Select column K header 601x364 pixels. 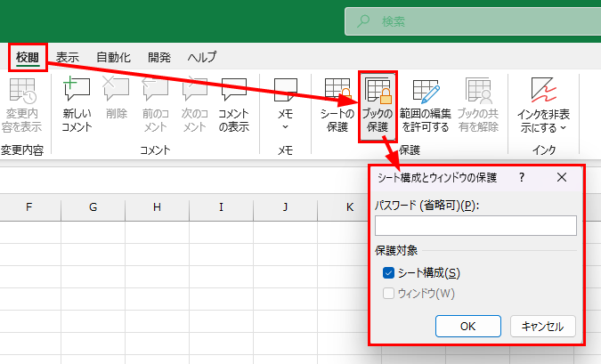350,207
